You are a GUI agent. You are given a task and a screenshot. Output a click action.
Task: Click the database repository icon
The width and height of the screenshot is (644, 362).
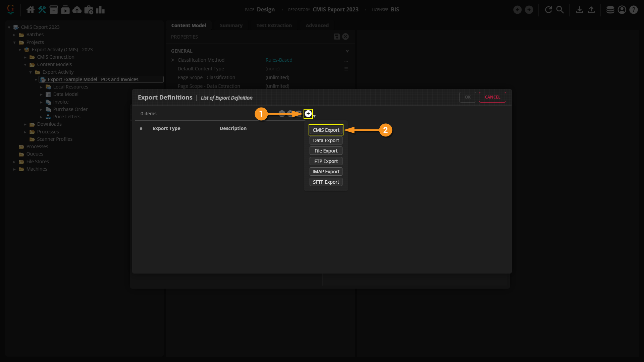point(610,10)
